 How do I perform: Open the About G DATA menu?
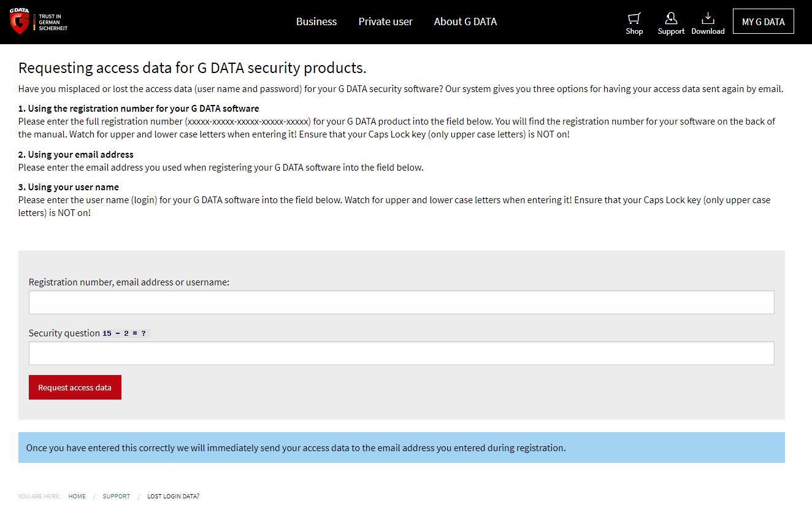tap(465, 21)
